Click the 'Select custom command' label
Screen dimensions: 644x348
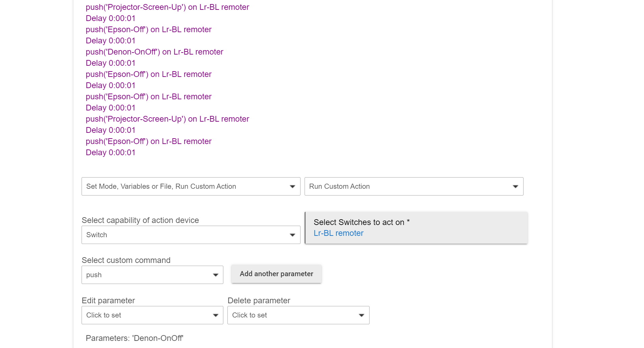[x=126, y=260]
